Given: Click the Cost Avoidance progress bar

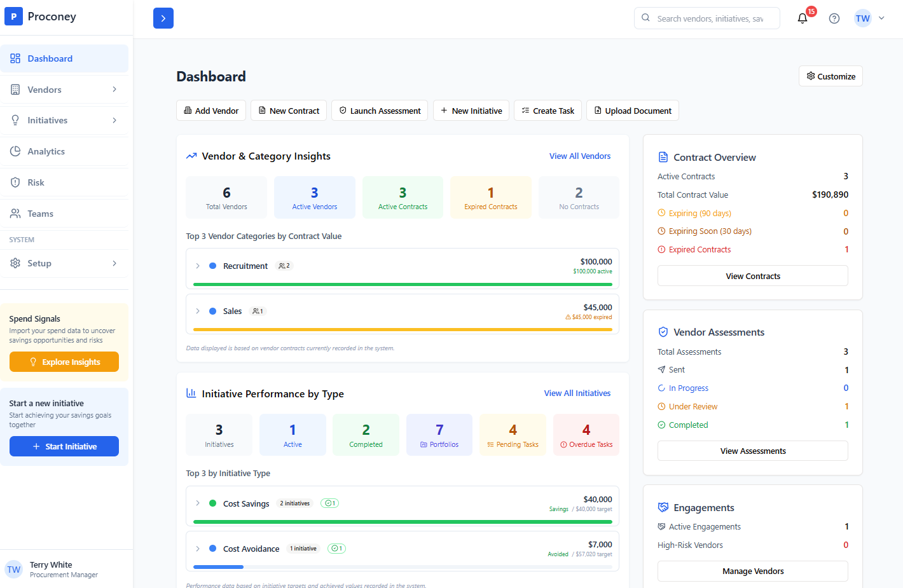Looking at the screenshot, I should tap(402, 566).
